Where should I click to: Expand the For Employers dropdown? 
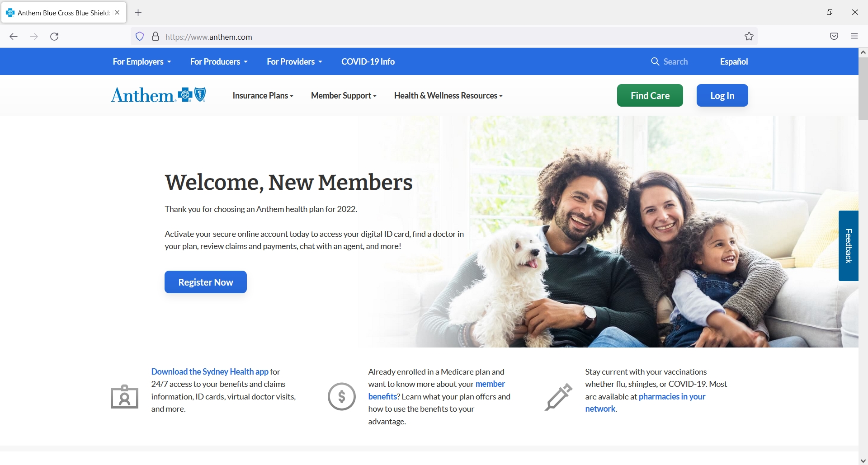click(142, 61)
